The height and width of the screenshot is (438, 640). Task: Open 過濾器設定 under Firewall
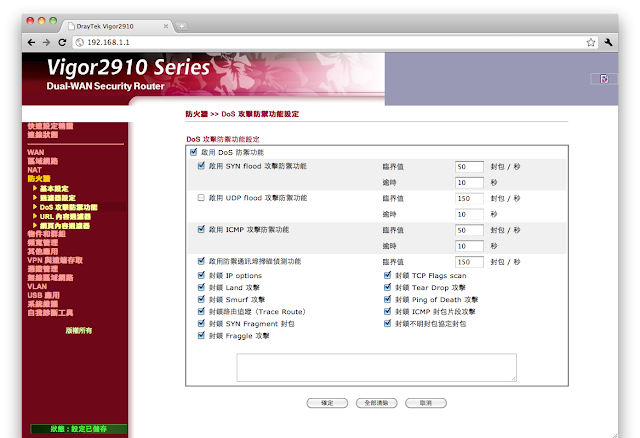[x=58, y=198]
